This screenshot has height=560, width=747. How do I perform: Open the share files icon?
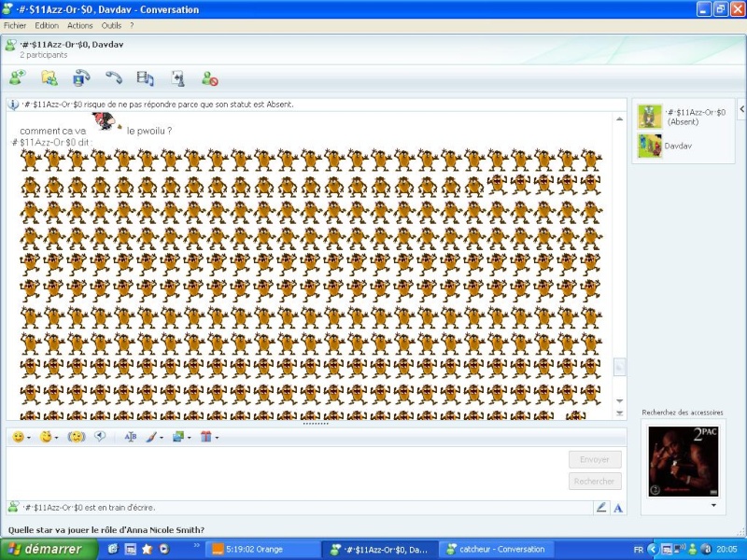click(x=49, y=77)
